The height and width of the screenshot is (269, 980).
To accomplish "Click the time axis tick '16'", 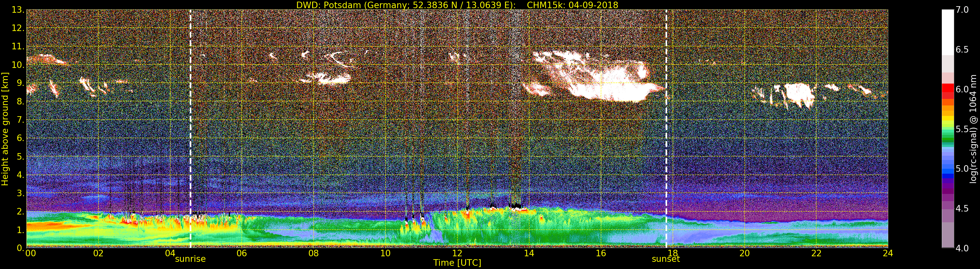I will click(x=601, y=253).
